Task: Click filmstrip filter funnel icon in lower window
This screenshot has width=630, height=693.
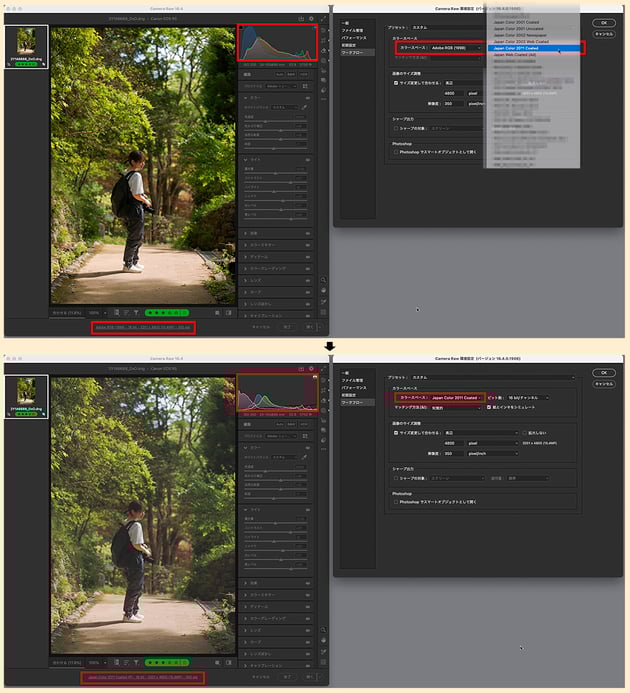Action: [x=134, y=660]
